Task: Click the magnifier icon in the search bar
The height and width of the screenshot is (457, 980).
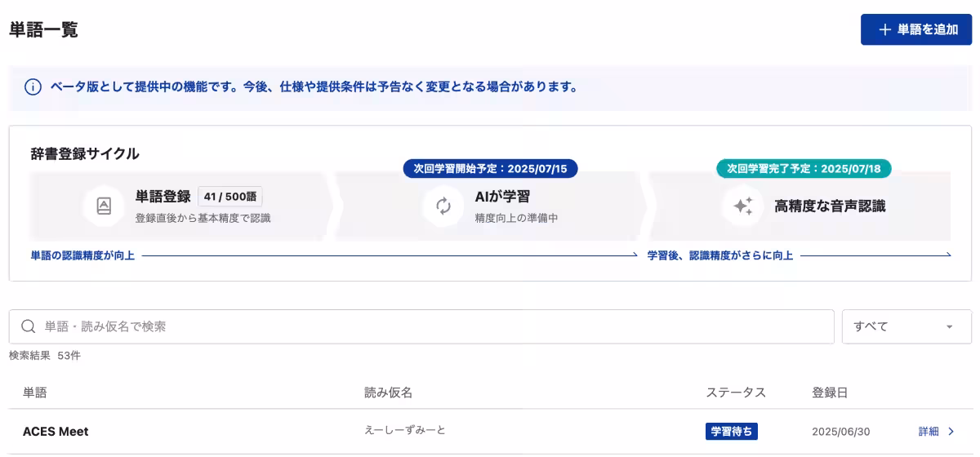Action: pyautogui.click(x=29, y=326)
